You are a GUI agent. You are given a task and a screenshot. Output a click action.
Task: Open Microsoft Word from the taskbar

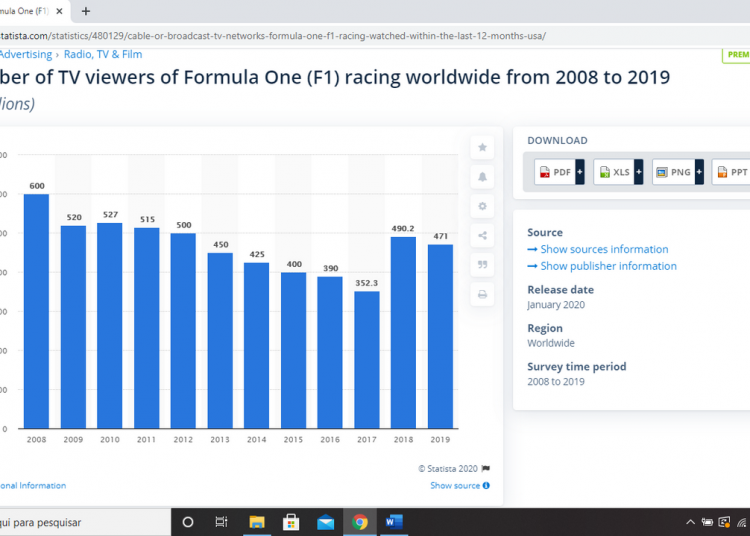(x=393, y=522)
